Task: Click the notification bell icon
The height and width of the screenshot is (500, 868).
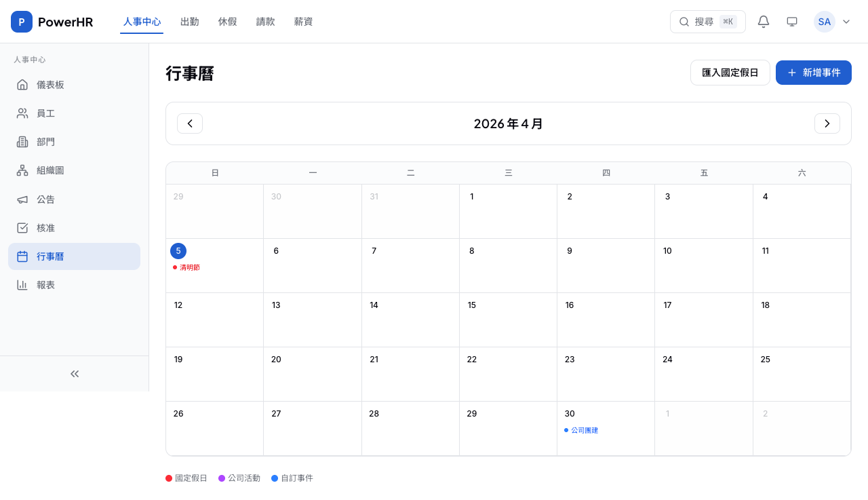Action: [763, 22]
